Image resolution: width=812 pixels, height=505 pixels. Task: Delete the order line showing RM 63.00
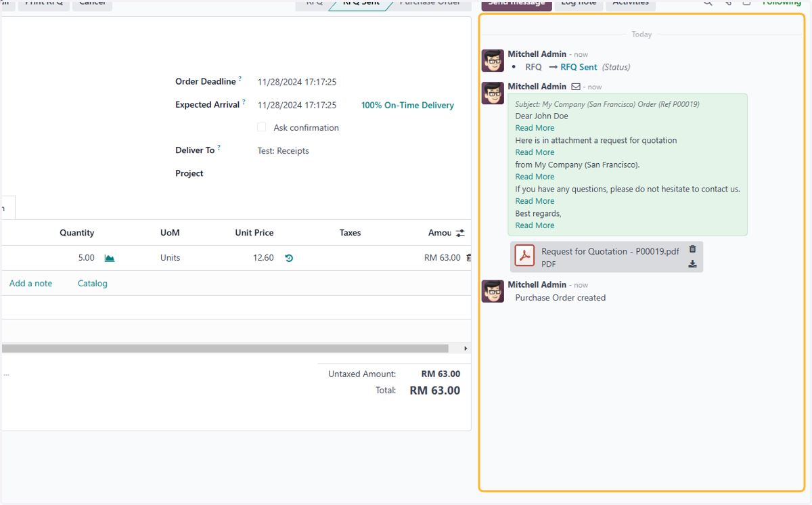(469, 258)
